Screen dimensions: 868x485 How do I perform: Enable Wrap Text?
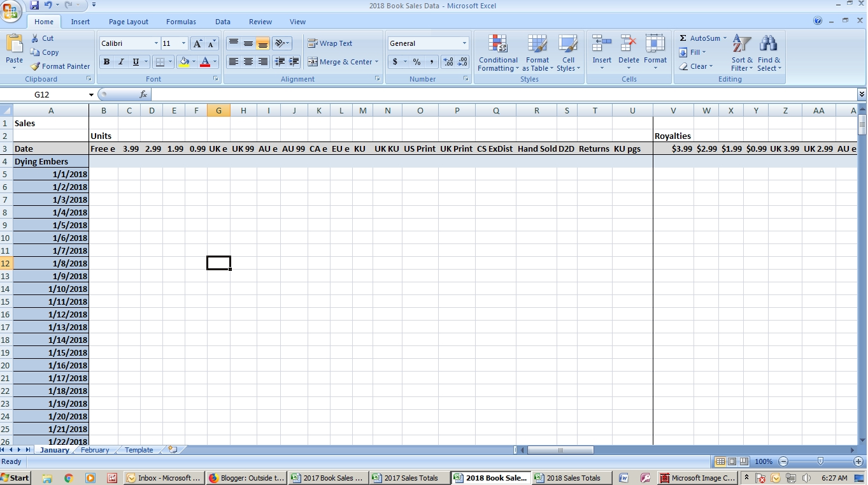330,43
